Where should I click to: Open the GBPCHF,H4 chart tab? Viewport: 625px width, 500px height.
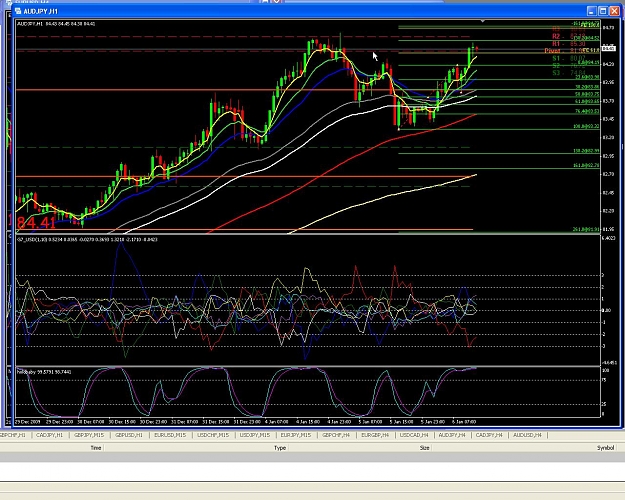(336, 435)
